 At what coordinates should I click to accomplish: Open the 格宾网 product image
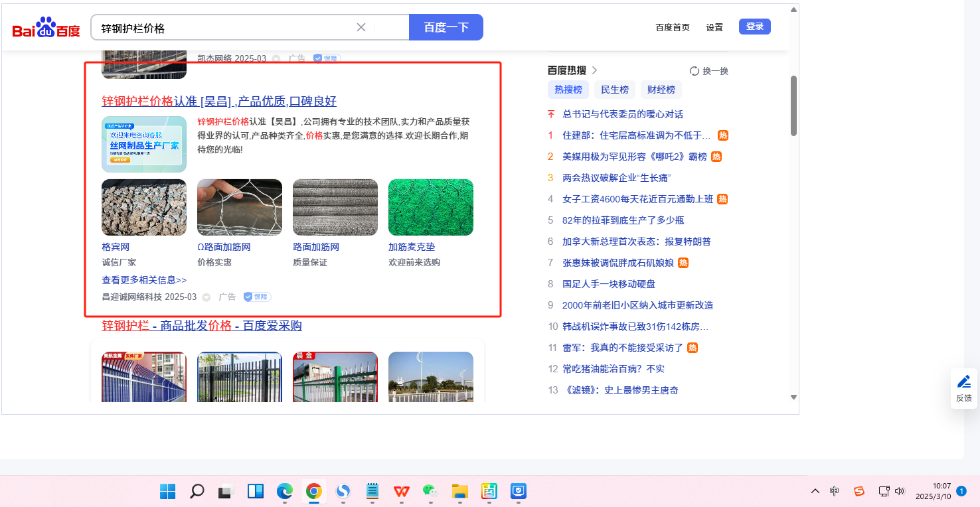144,207
